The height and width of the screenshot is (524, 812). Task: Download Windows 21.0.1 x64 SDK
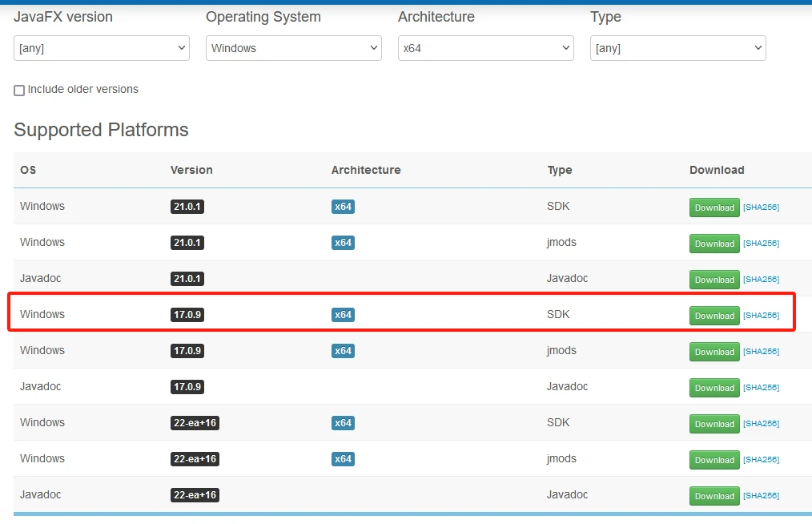[714, 208]
